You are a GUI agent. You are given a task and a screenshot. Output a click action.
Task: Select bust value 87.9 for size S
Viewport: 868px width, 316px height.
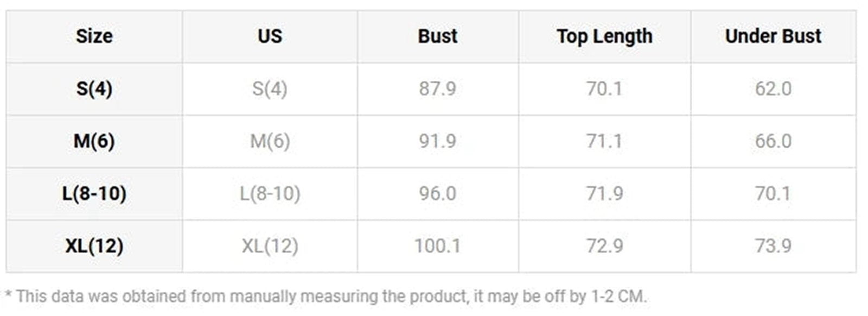[437, 89]
